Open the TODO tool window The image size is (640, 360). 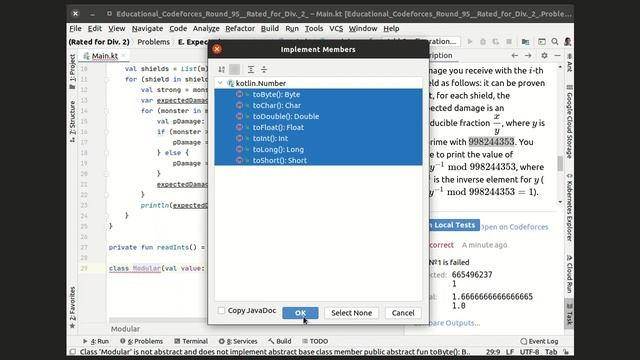pyautogui.click(x=315, y=341)
